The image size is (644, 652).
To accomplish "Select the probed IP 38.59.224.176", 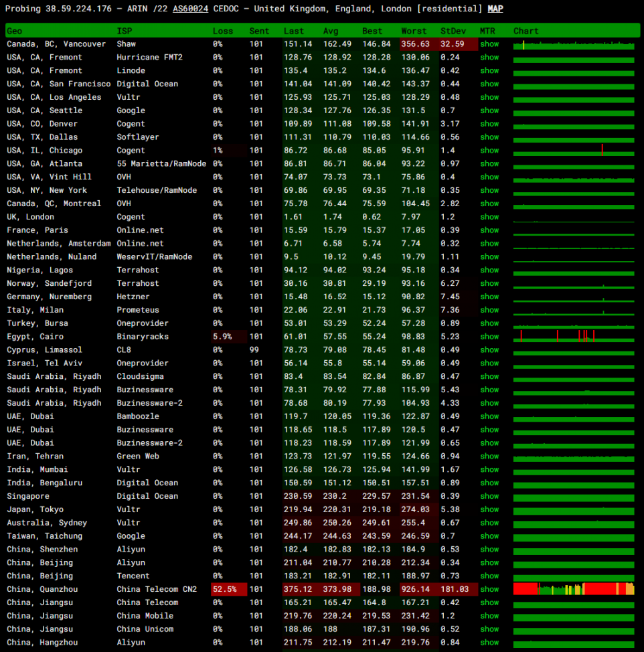I will (x=78, y=9).
